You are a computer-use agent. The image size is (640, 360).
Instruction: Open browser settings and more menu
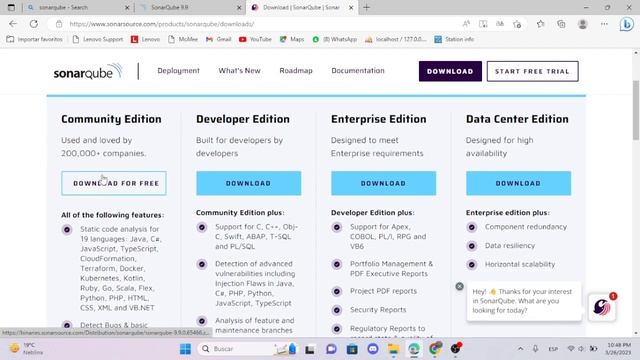[604, 24]
